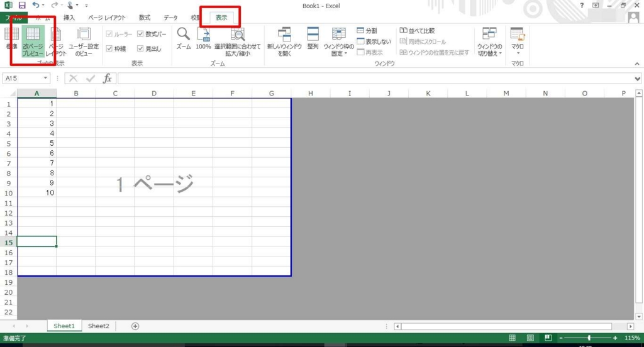Switch to Sheet2 tab

(99, 326)
